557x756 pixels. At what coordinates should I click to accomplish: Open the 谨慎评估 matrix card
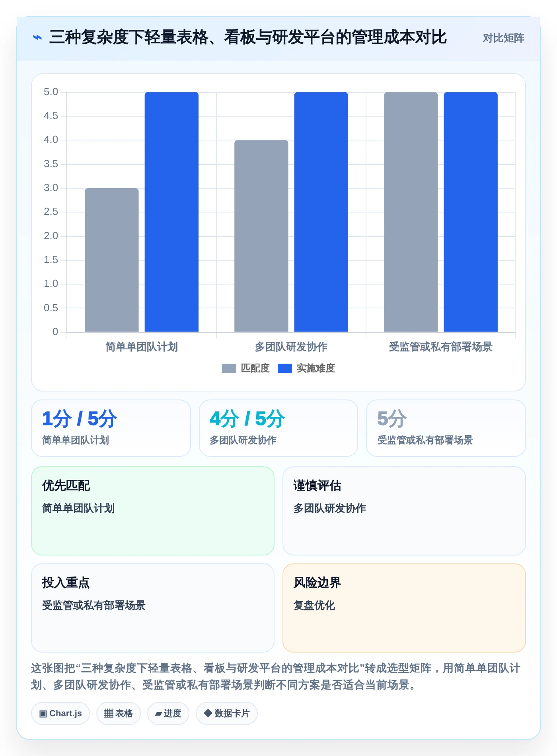pos(404,511)
